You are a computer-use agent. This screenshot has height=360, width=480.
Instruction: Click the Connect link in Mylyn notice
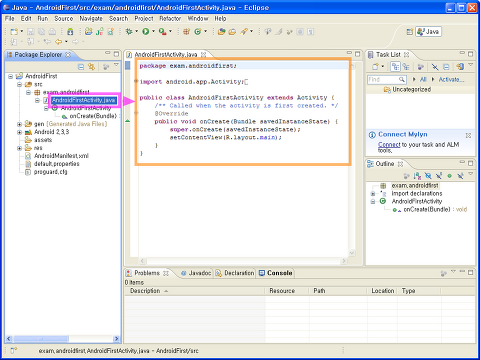pyautogui.click(x=389, y=145)
